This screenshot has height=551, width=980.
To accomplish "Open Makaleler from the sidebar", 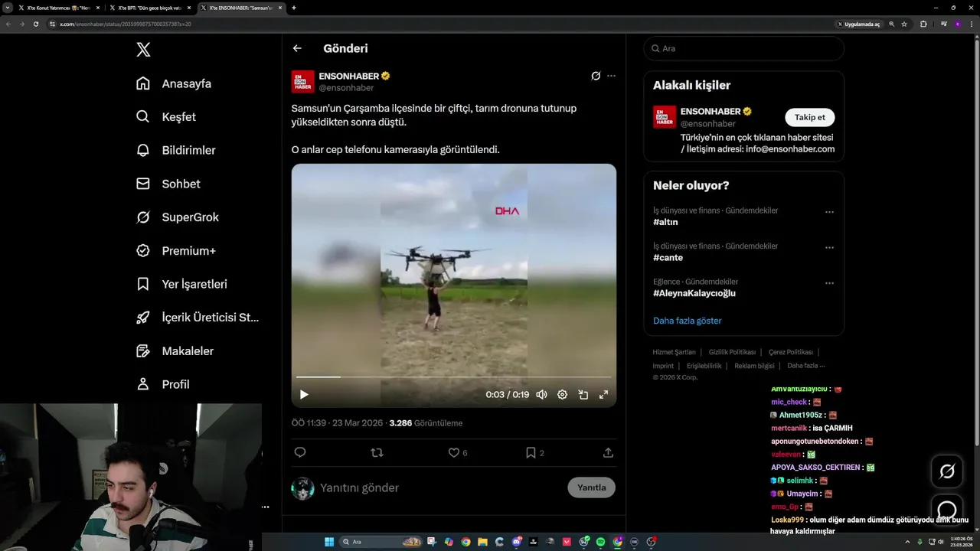I will pos(175,351).
